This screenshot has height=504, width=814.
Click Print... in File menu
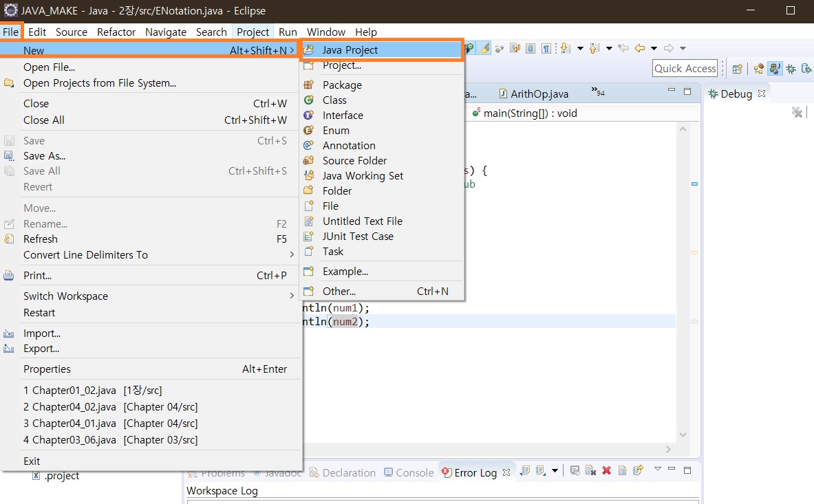click(151, 275)
